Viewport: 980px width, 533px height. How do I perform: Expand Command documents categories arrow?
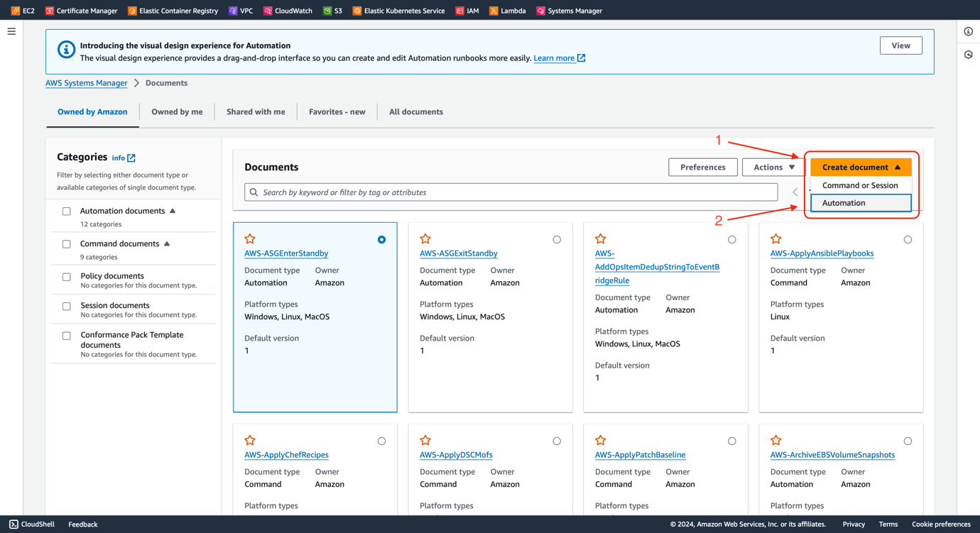167,243
